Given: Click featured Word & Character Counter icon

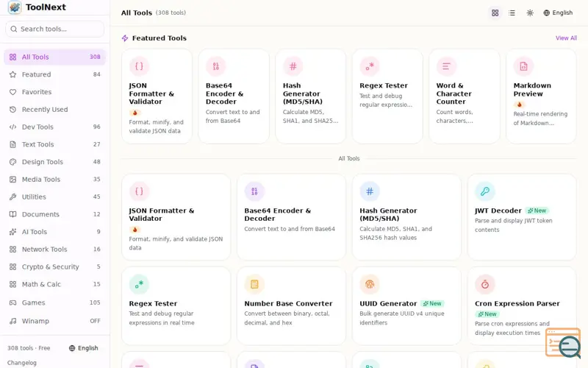Looking at the screenshot, I should pyautogui.click(x=446, y=66).
